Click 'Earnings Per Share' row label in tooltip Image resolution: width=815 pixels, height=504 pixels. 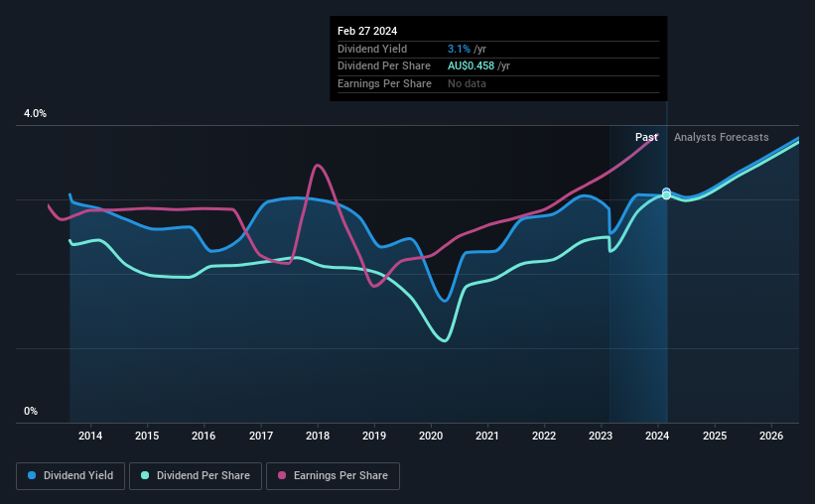click(384, 83)
